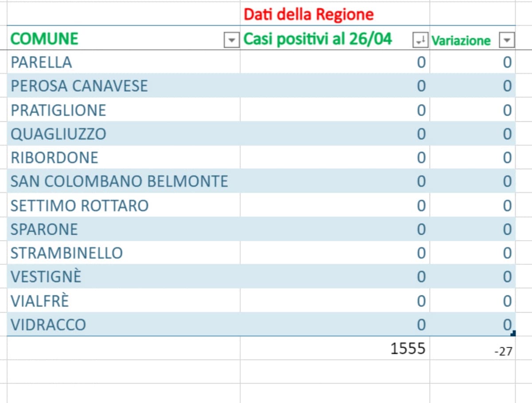Open the COMUNE column filter dropdown
The image size is (532, 403).
(231, 41)
